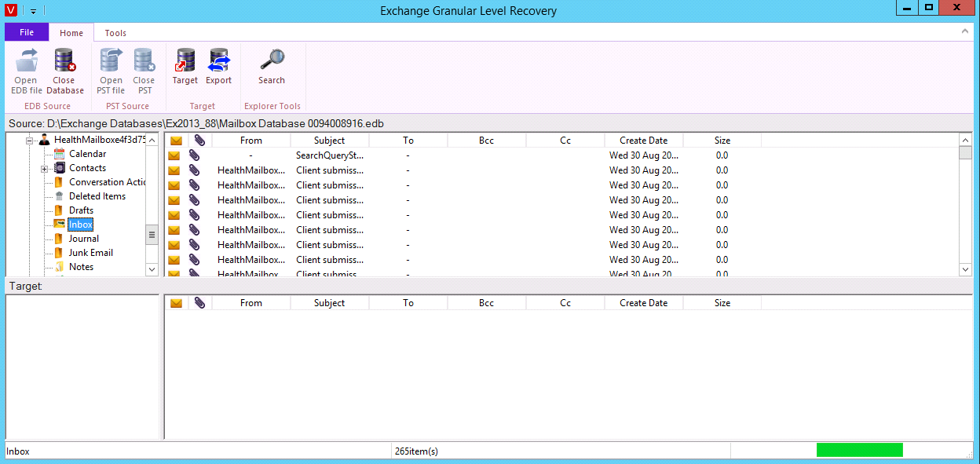Viewport: 980px width, 464px height.
Task: Collapse the HealthMailbox tree node
Action: [x=30, y=141]
